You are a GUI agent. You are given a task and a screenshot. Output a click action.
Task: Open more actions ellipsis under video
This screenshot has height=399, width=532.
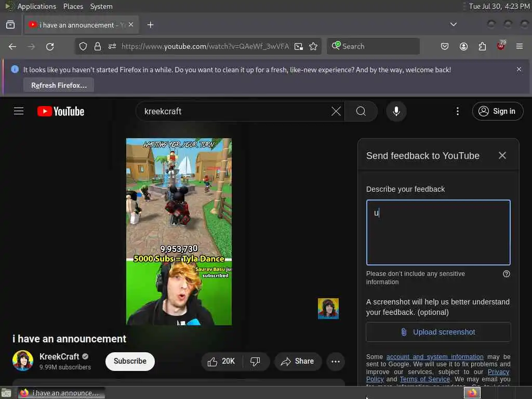(336, 362)
